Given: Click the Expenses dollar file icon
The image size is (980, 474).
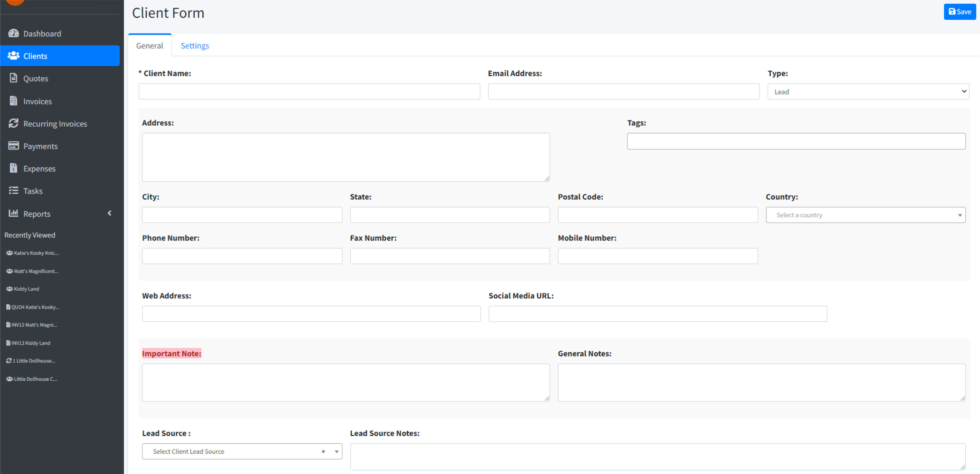Looking at the screenshot, I should (x=13, y=168).
